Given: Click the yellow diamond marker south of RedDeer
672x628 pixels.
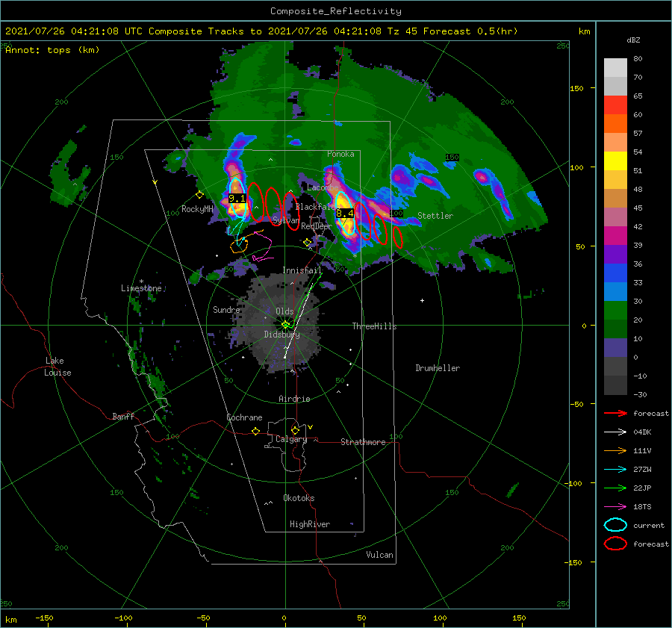Looking at the screenshot, I should [307, 243].
